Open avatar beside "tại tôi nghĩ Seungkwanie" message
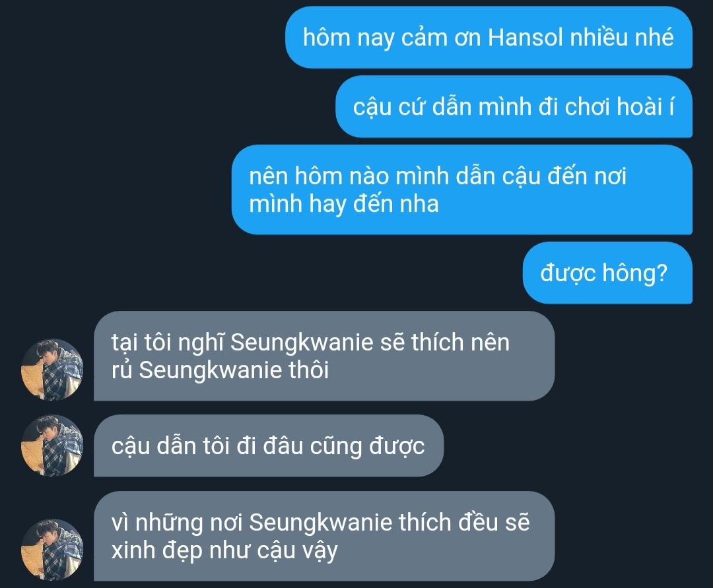The width and height of the screenshot is (713, 588). (52, 370)
